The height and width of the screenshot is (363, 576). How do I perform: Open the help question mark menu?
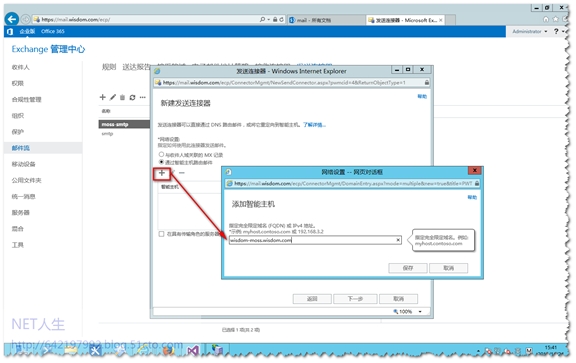[556, 31]
